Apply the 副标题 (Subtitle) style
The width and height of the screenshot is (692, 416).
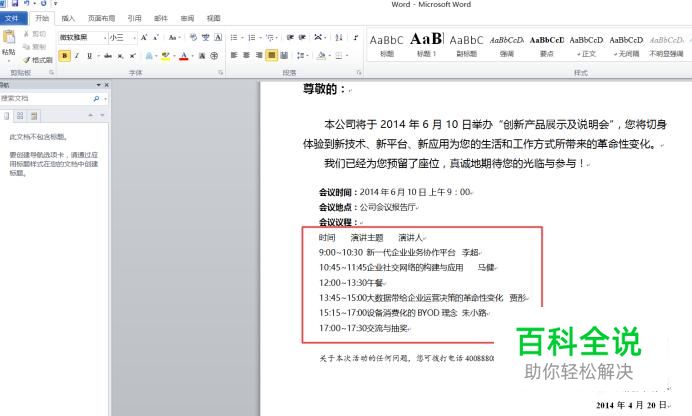tap(466, 45)
